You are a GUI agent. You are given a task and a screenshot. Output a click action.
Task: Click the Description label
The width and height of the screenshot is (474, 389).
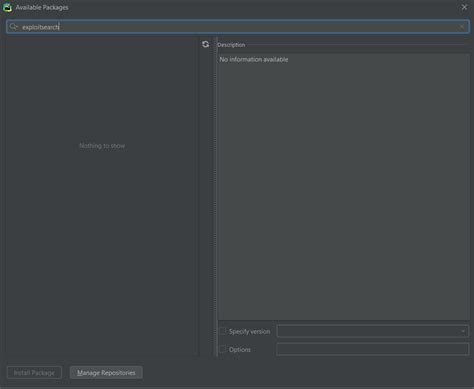point(231,45)
